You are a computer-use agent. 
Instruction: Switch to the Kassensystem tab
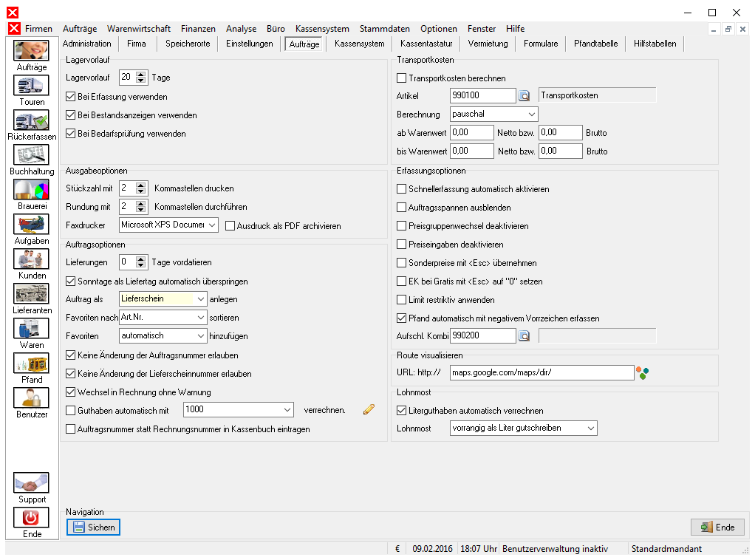[x=359, y=44]
